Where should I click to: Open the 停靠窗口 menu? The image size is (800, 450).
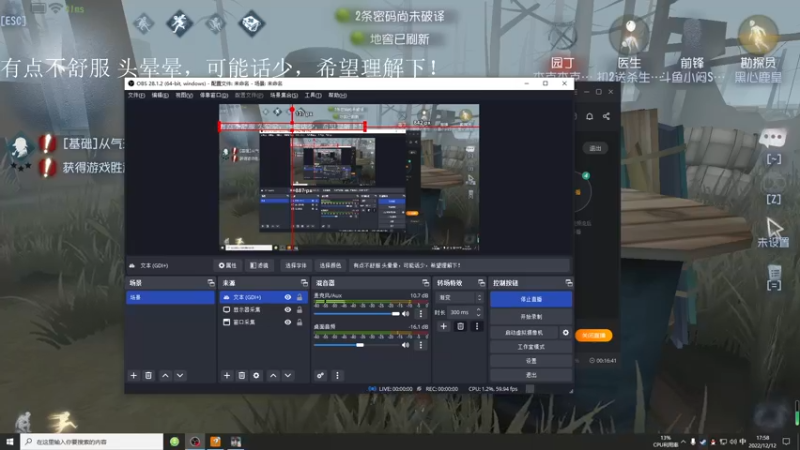click(214, 95)
